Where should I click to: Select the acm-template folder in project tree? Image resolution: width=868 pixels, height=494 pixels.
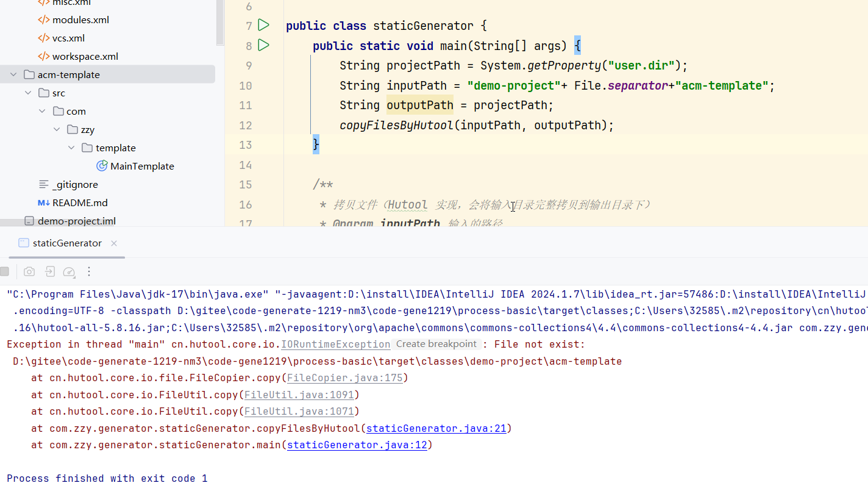click(x=68, y=74)
